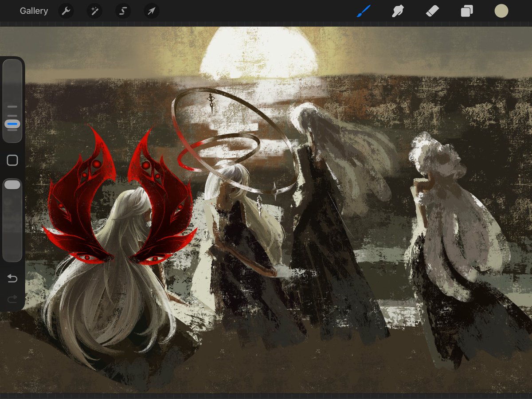
Task: Activate the Selection tool
Action: (123, 11)
